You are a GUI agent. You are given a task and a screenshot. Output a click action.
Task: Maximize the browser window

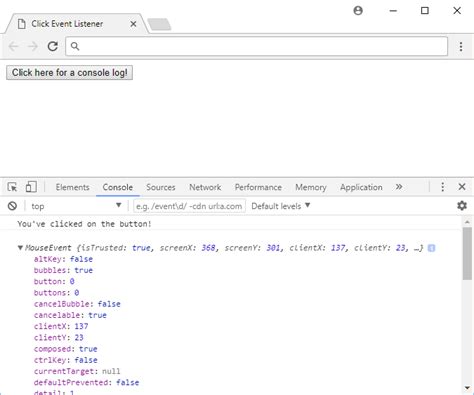pos(425,11)
